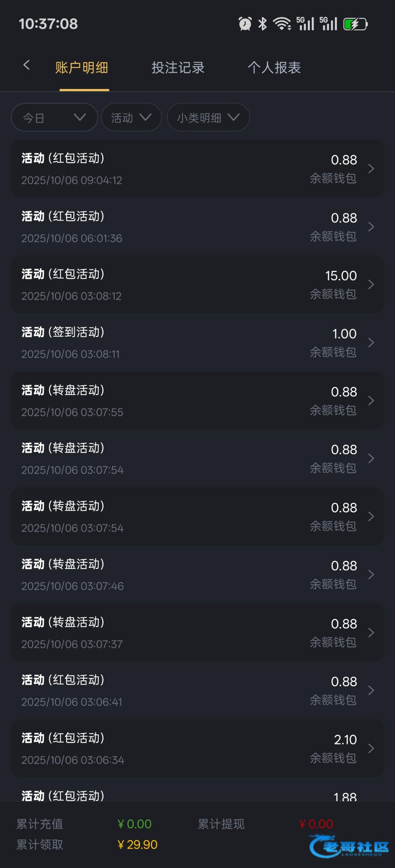Open the 今日 date filter dropdown
The width and height of the screenshot is (395, 868).
[x=54, y=118]
